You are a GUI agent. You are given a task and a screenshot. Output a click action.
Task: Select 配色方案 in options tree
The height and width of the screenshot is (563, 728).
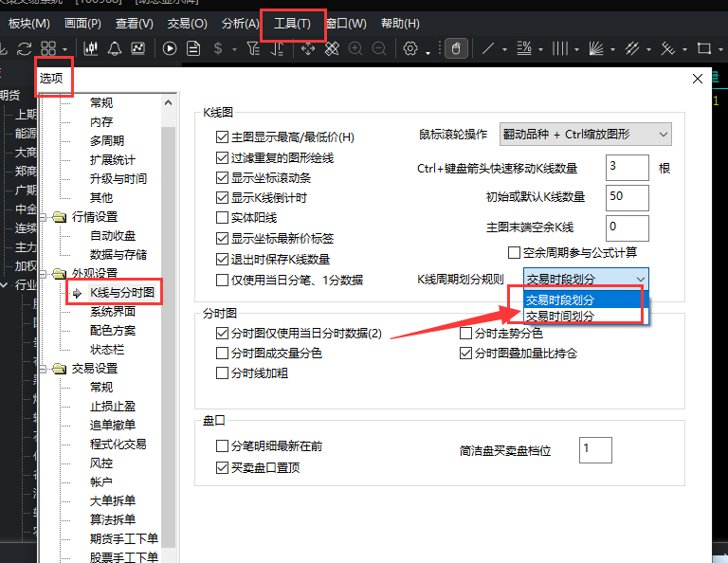[x=113, y=331]
